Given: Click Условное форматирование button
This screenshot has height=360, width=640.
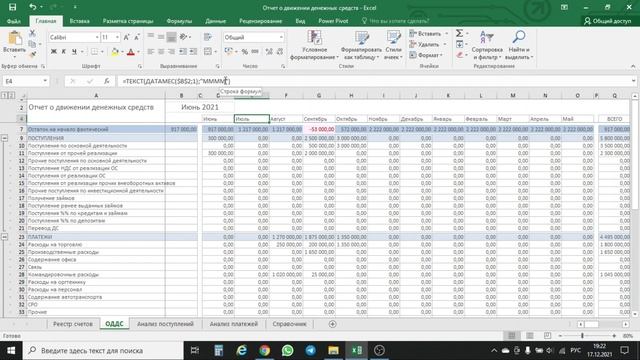Looking at the screenshot, I should pyautogui.click(x=314, y=45).
